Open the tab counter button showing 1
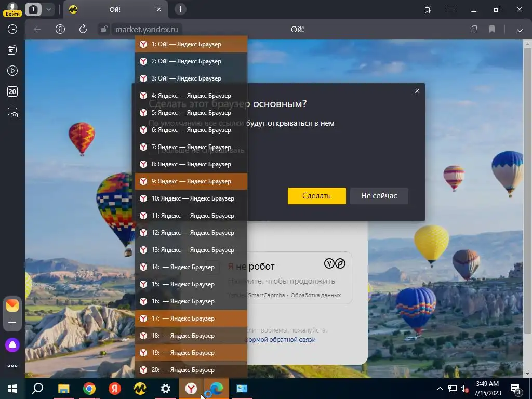This screenshot has width=532, height=399. pyautogui.click(x=33, y=9)
